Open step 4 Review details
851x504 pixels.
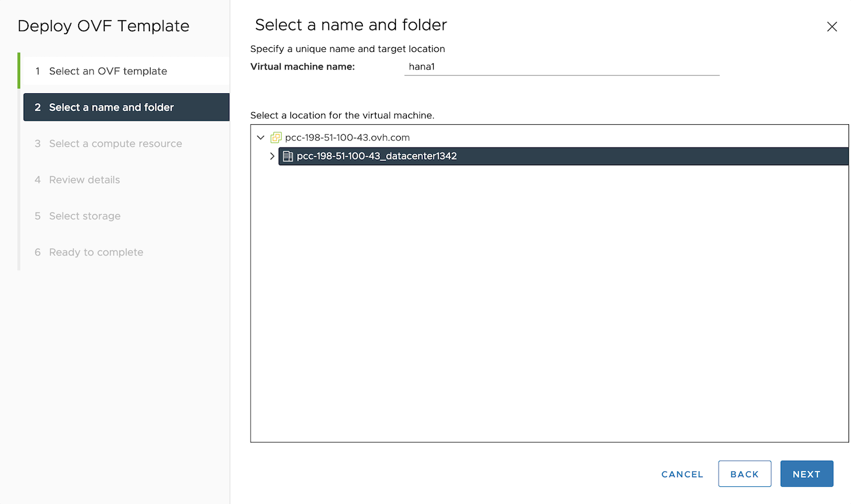pyautogui.click(x=84, y=180)
